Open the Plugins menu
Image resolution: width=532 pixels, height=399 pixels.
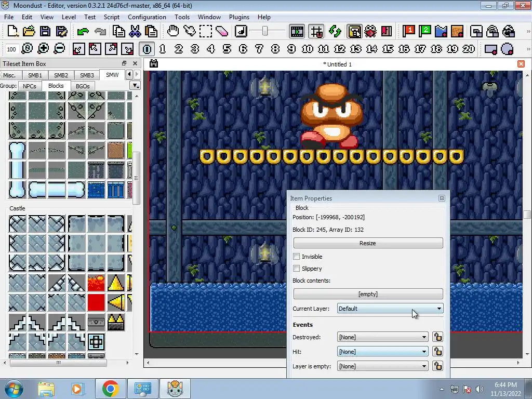click(x=239, y=17)
